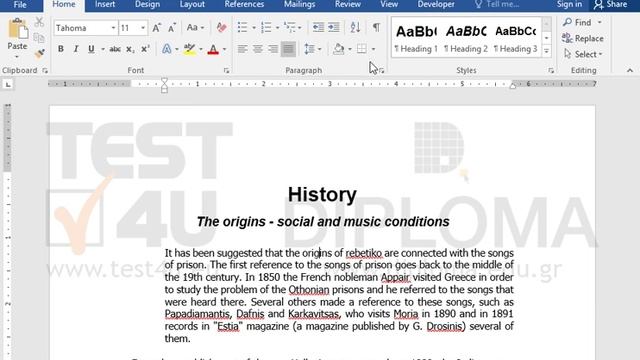
Task: Toggle Strikethrough formatting
Action: point(115,49)
